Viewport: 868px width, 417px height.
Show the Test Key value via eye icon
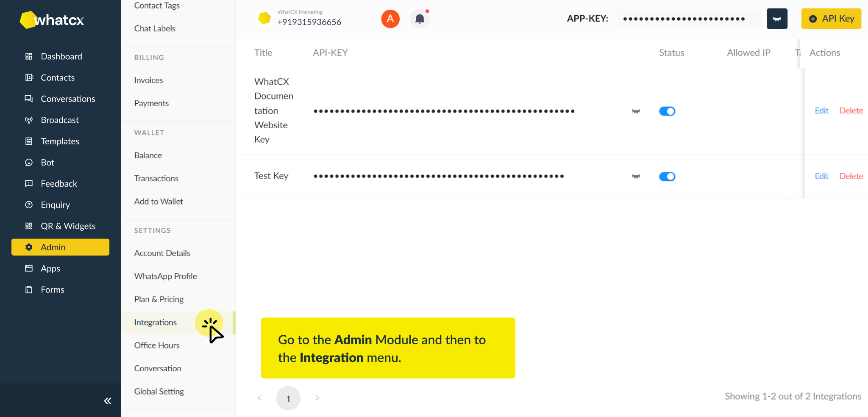pyautogui.click(x=635, y=177)
